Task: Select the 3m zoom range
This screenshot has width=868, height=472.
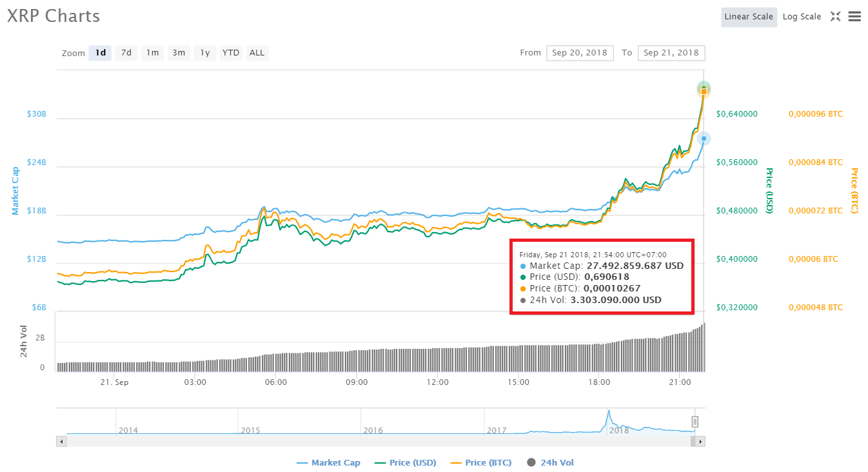Action: pyautogui.click(x=179, y=53)
